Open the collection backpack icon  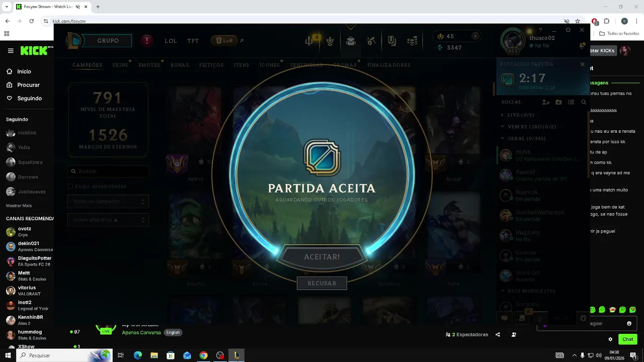pos(351,41)
